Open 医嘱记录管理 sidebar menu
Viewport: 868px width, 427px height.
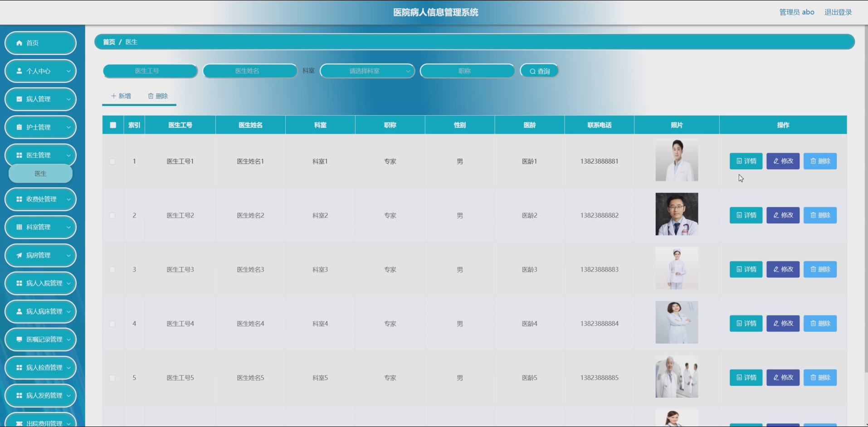tap(40, 340)
